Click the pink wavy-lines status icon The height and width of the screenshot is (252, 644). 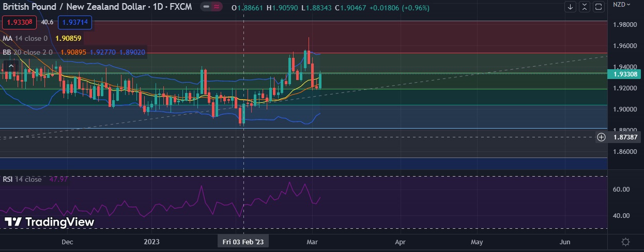217,7
